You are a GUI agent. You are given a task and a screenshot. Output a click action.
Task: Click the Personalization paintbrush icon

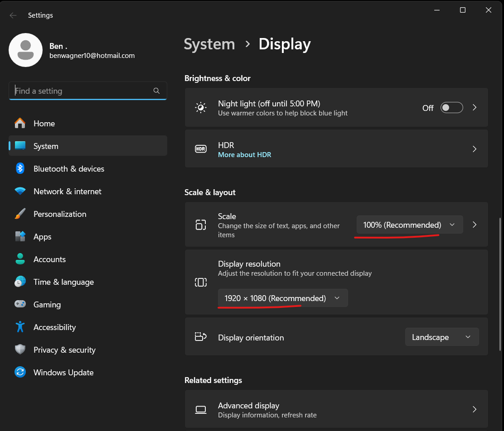pyautogui.click(x=20, y=214)
